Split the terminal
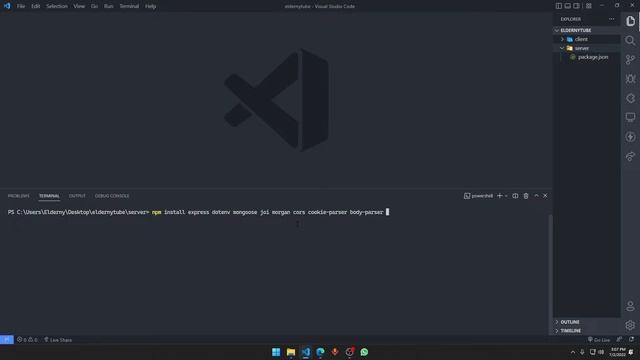Viewport: 640px width, 360px height. pos(515,196)
